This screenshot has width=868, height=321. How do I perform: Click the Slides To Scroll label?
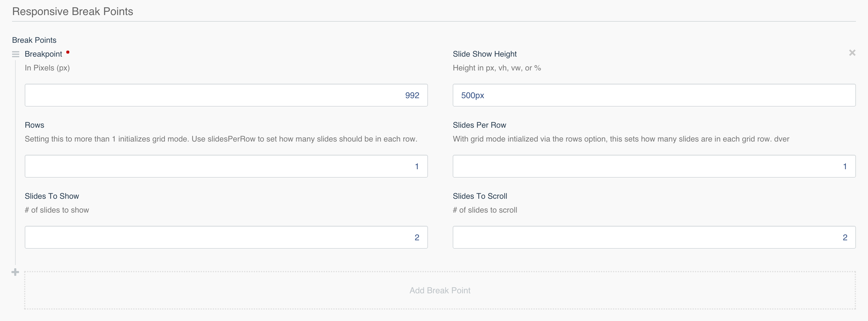click(480, 196)
